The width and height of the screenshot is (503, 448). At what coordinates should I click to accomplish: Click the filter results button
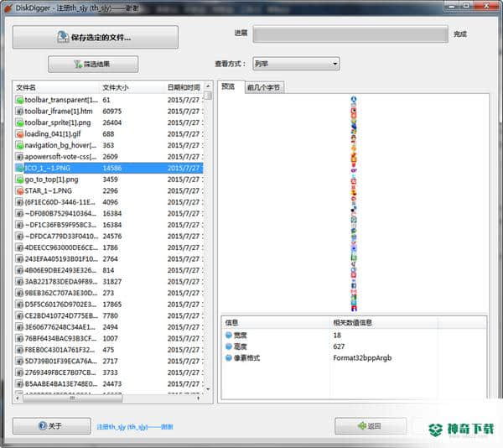pyautogui.click(x=93, y=65)
